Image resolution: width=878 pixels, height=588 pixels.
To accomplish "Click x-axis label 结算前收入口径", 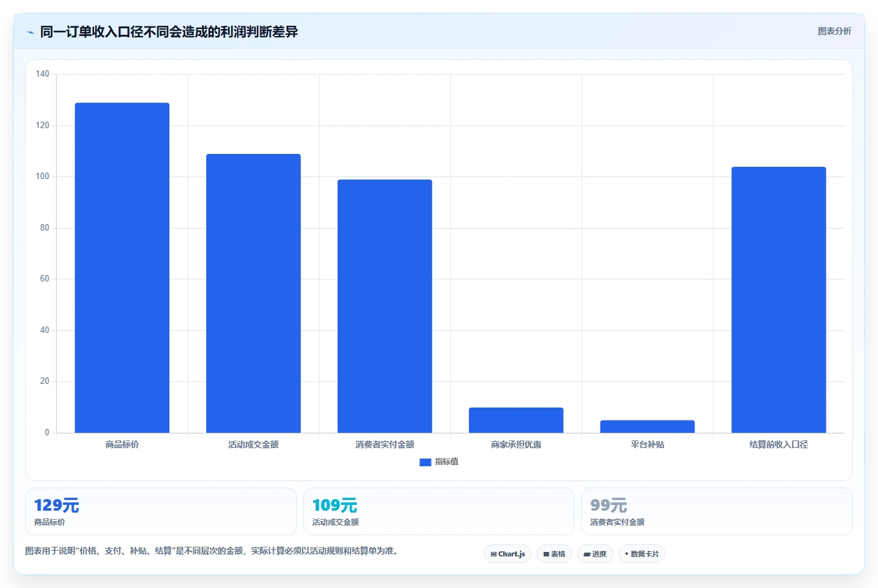I will [x=779, y=444].
